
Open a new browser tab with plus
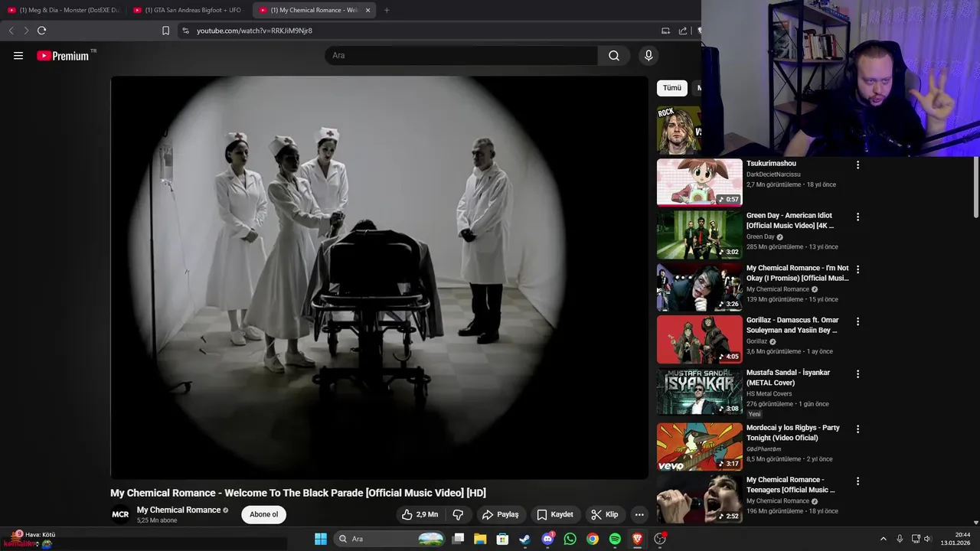point(387,10)
